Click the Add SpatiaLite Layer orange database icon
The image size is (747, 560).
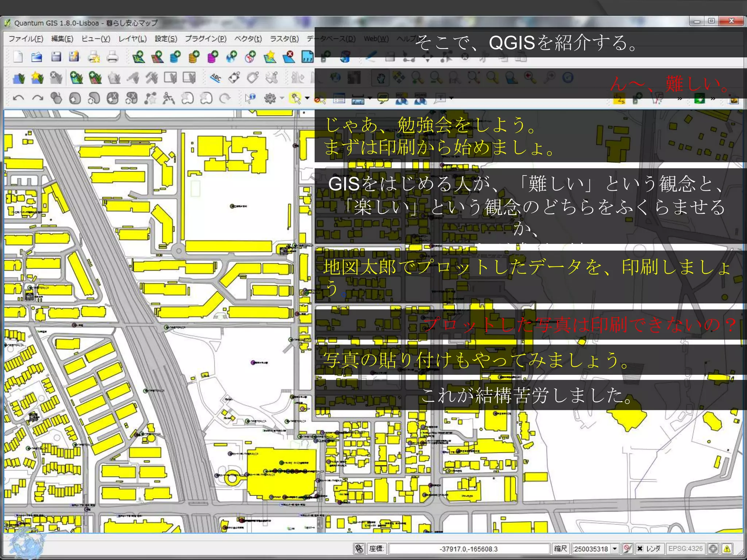coord(194,57)
